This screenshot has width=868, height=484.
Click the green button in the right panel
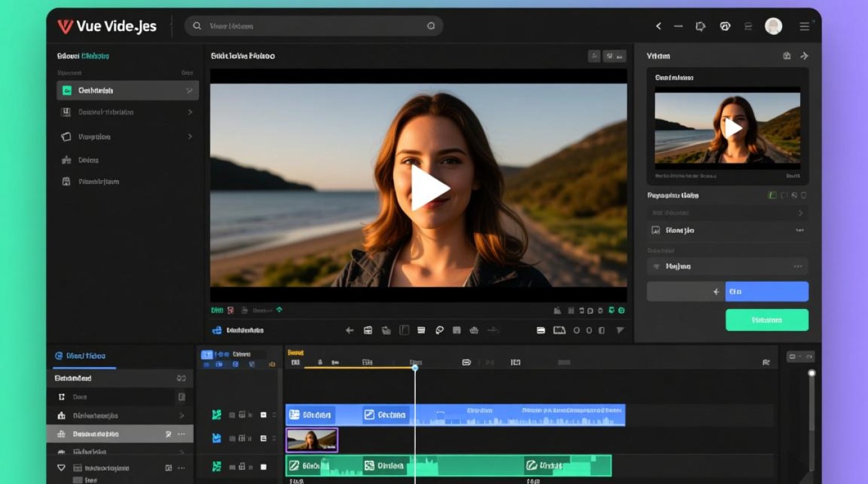(x=767, y=319)
